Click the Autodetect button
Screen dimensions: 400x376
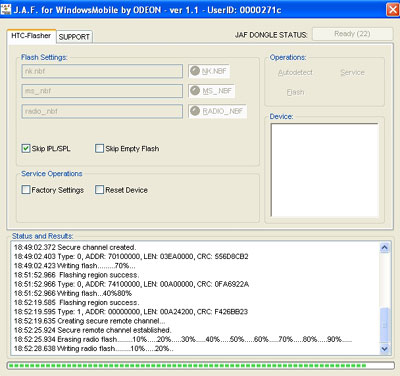295,72
